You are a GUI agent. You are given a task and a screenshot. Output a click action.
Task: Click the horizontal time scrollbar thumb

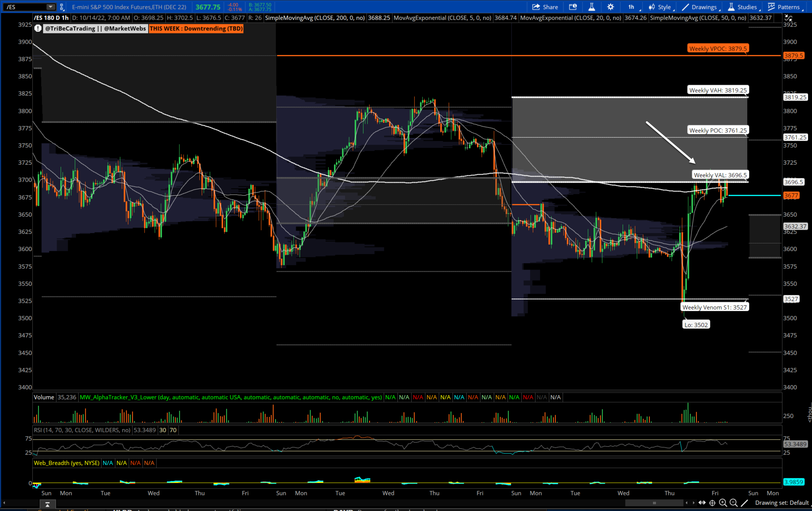tap(654, 503)
